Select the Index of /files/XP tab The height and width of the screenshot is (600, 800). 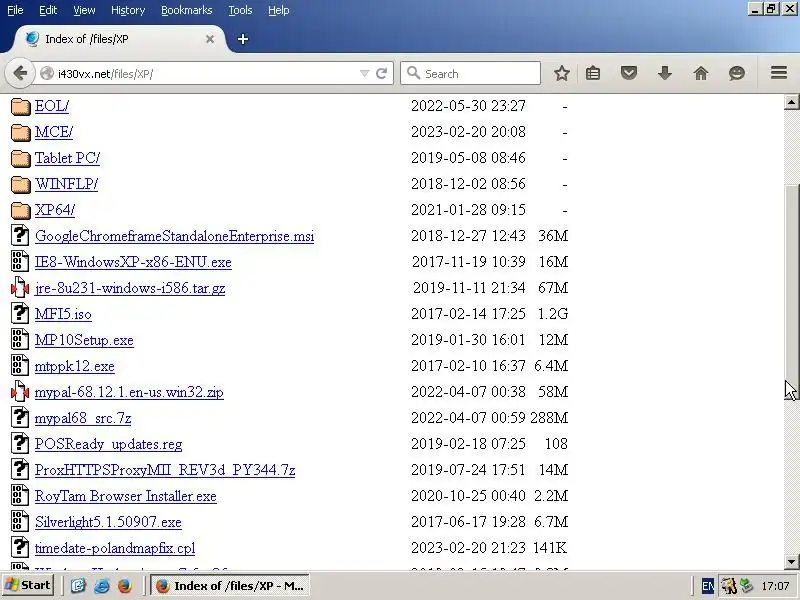[120, 39]
